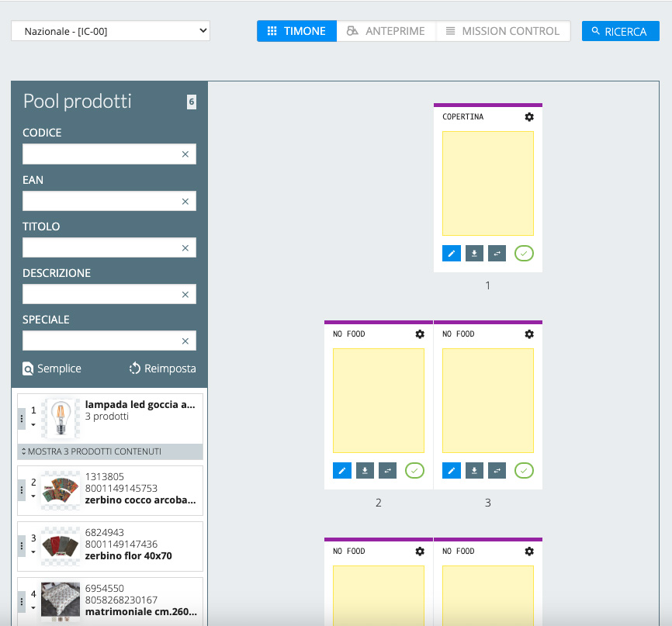Click the matrimoniale cm.260 thumbnail
The width and height of the screenshot is (672, 626).
tap(61, 602)
